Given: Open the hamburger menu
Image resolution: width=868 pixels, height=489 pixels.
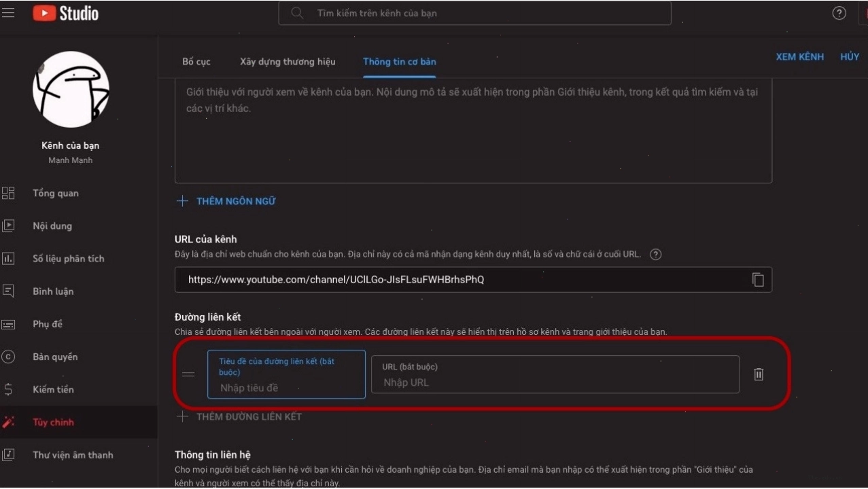Looking at the screenshot, I should 8,13.
